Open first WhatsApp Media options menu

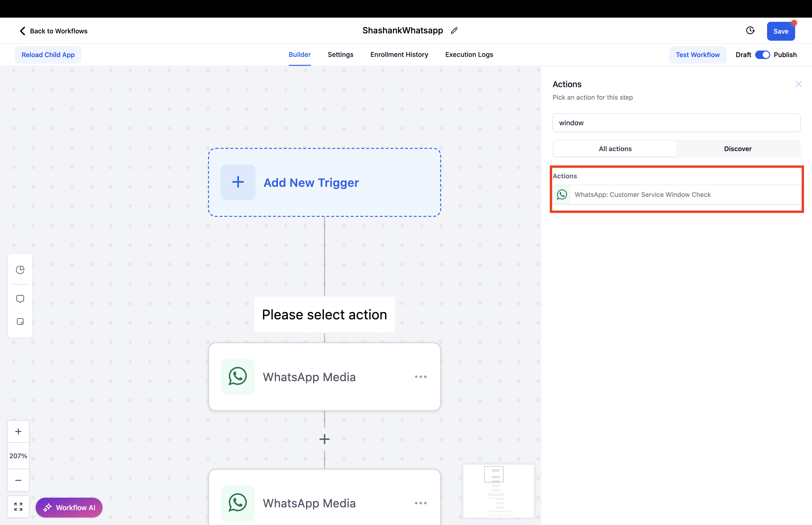click(421, 377)
